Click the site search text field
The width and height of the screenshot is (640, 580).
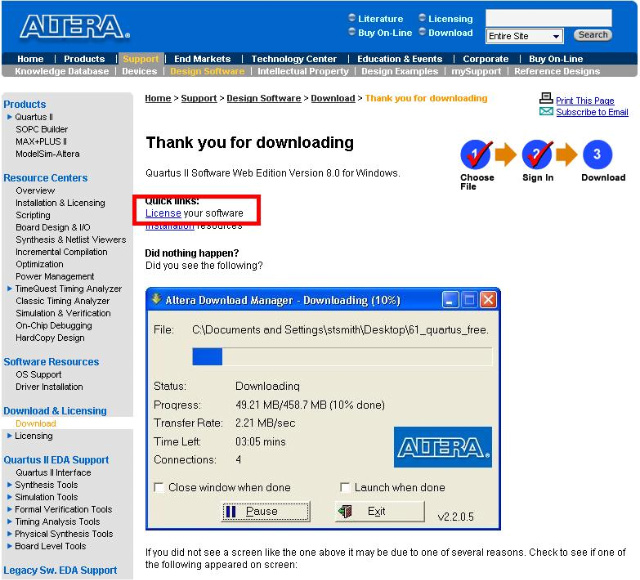coord(549,18)
